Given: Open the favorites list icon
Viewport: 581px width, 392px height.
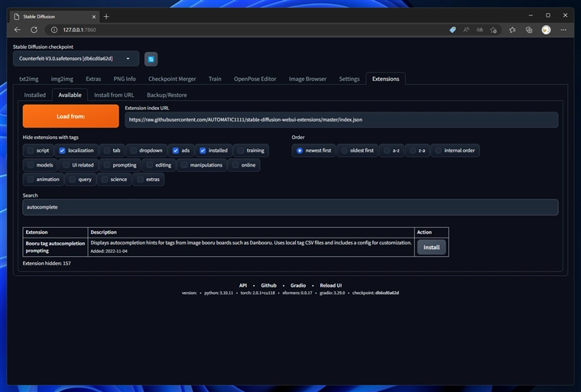Looking at the screenshot, I should coord(512,30).
